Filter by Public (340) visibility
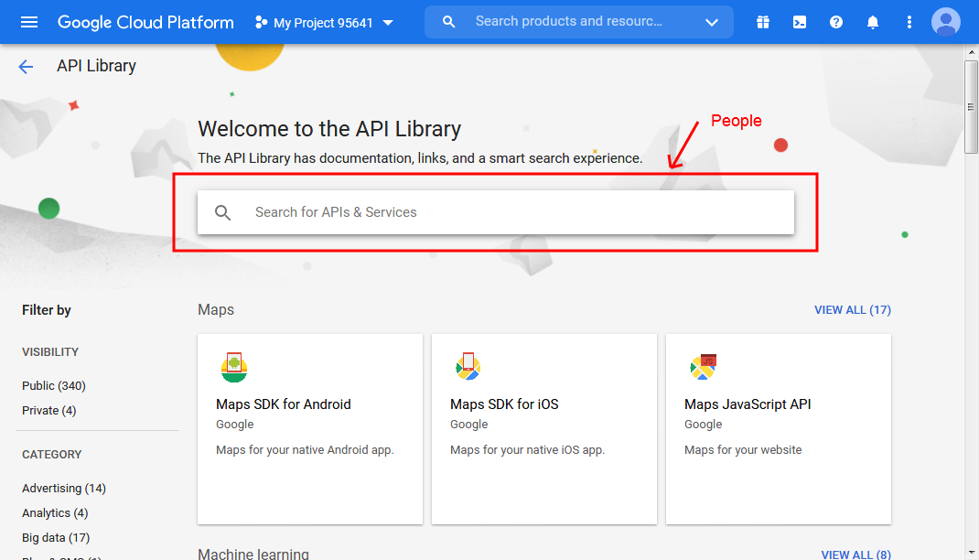This screenshot has height=560, width=979. [x=54, y=386]
